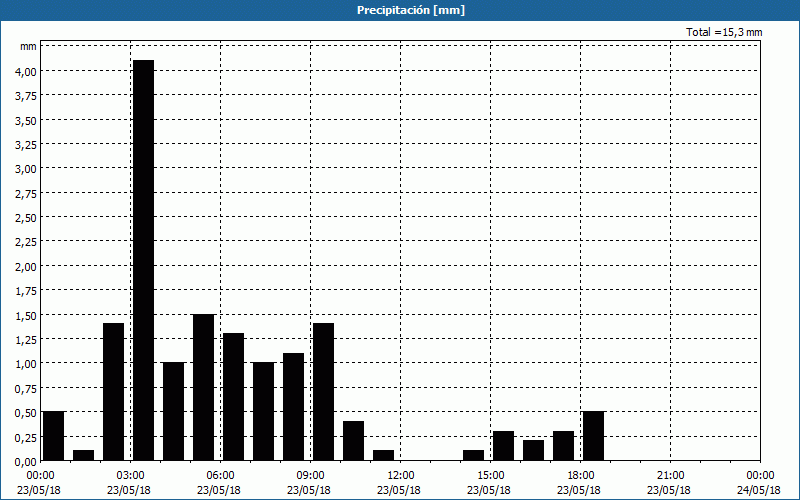Click the 0,75 y-axis label
The width and height of the screenshot is (800, 500).
[26, 388]
